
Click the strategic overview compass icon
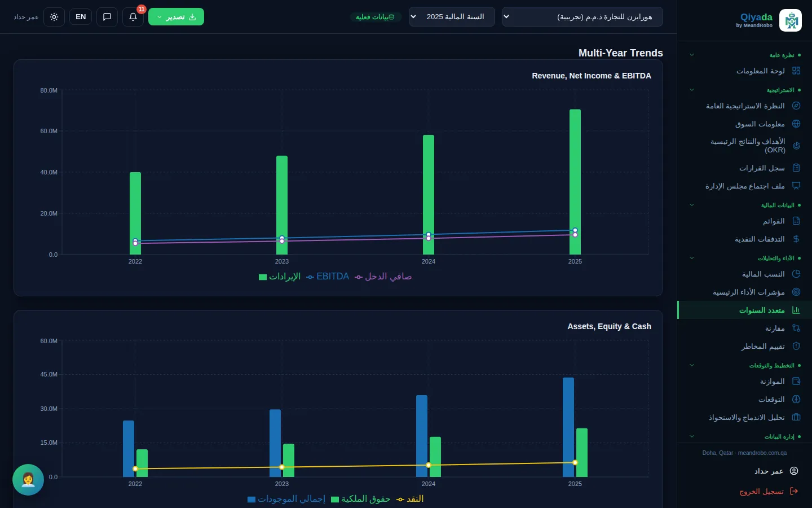(x=796, y=106)
